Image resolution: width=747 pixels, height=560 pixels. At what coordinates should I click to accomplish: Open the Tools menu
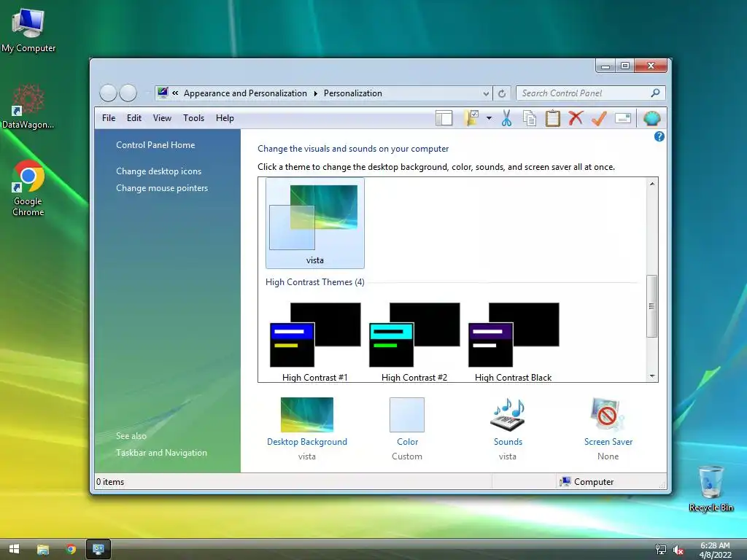193,118
